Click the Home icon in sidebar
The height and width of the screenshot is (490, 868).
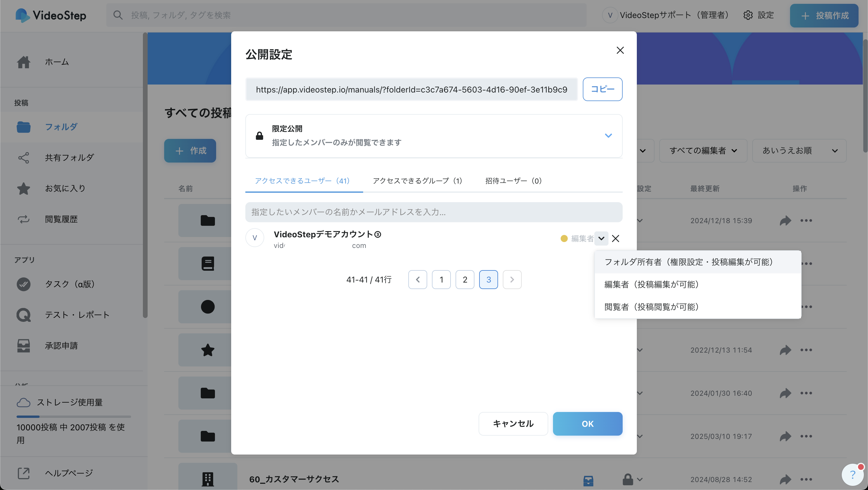(x=24, y=62)
